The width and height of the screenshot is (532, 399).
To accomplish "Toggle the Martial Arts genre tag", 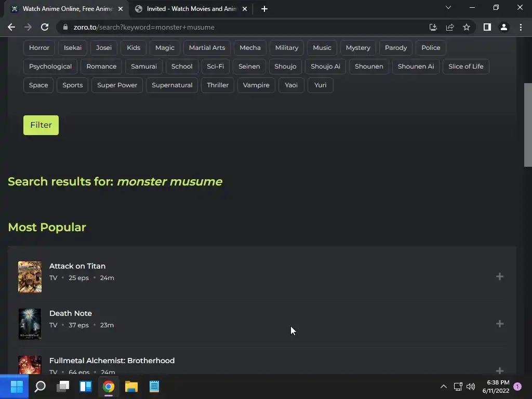I will pos(207,48).
